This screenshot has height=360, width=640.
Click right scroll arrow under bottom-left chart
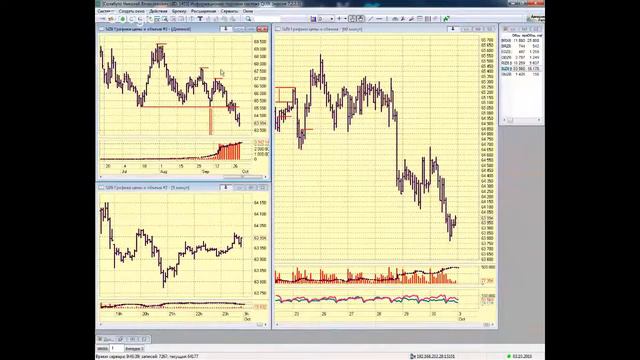[x=266, y=325]
